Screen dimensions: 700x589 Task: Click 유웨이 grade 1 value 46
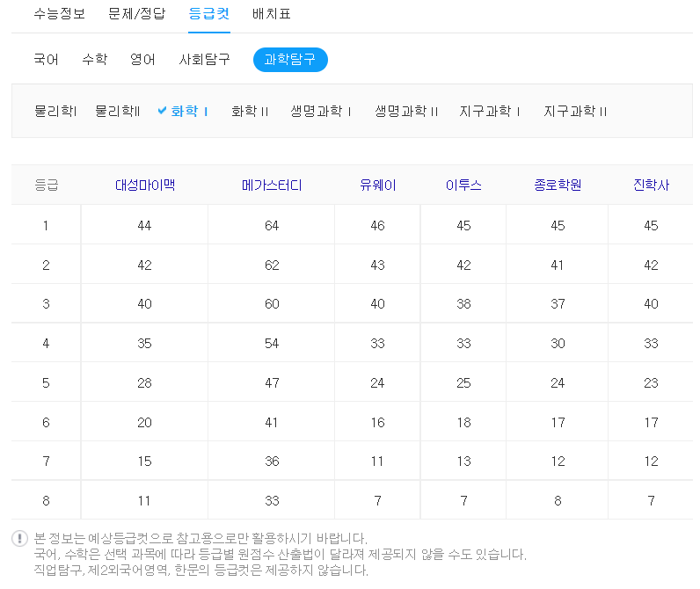377,225
